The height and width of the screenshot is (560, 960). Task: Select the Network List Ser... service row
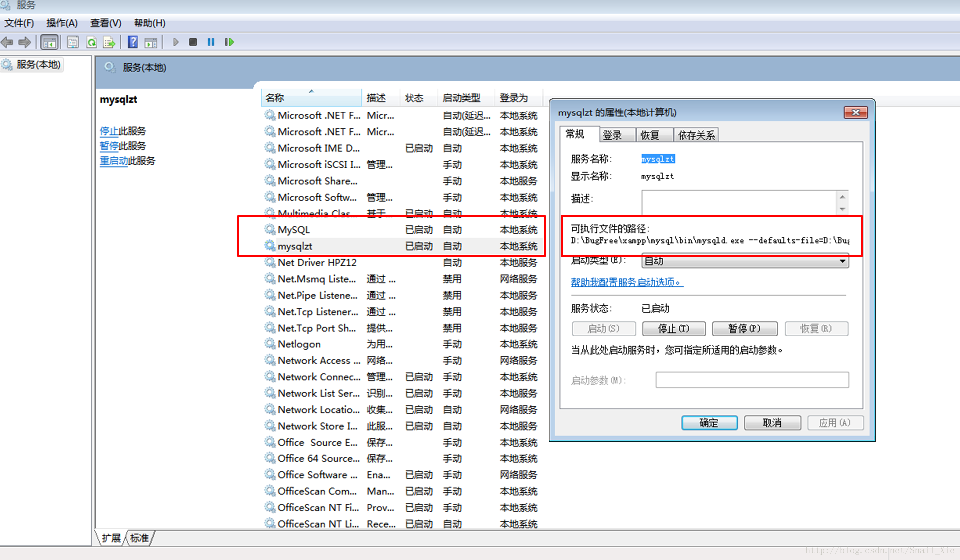coord(401,393)
